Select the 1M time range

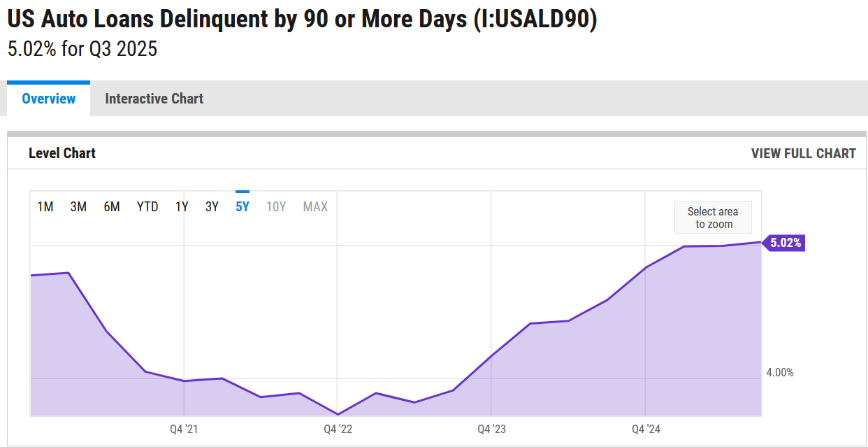[x=45, y=206]
